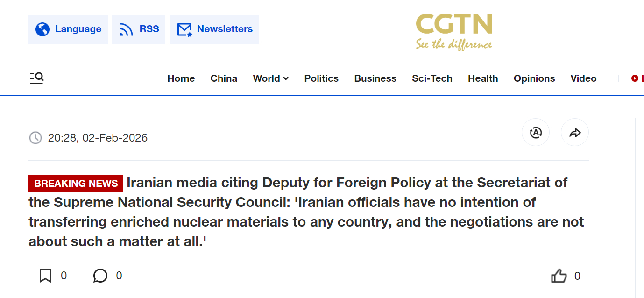
Task: Open the China section
Action: pos(224,78)
